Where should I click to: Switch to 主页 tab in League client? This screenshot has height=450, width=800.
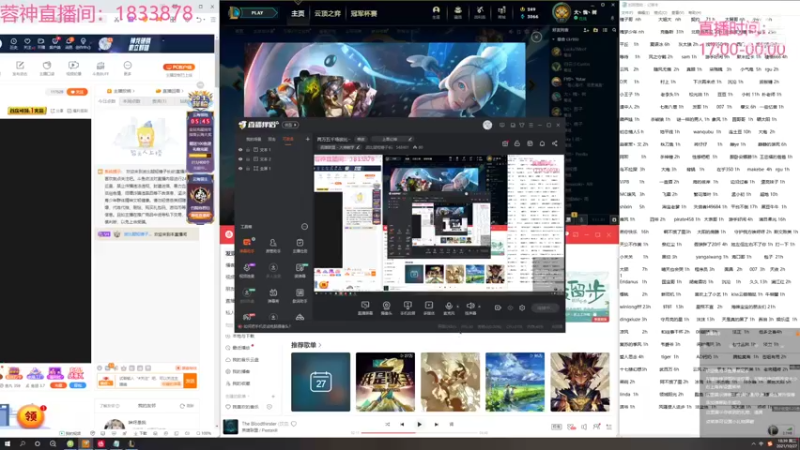[x=297, y=13]
